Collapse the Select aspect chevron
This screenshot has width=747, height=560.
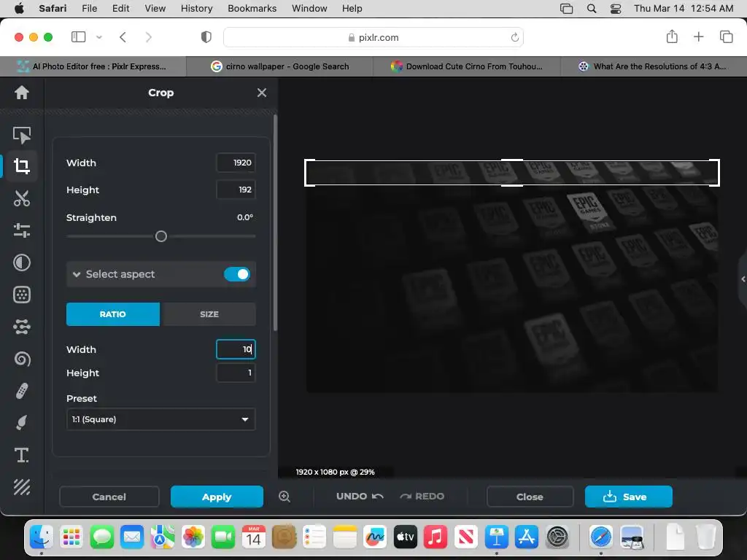point(76,274)
